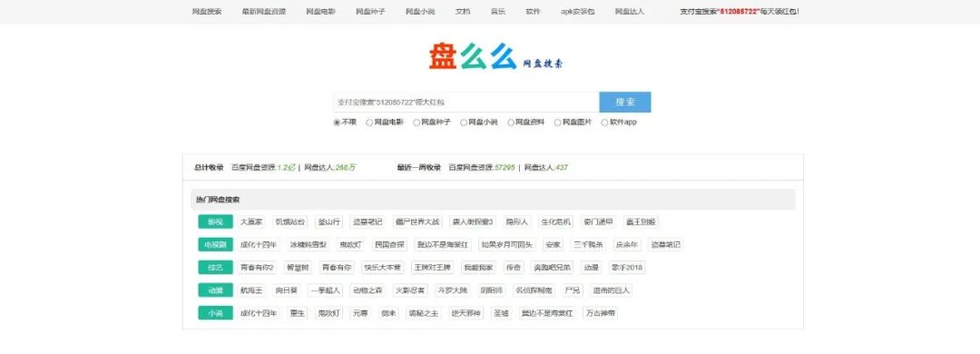
Task: Open the 霸王别姬 tag
Action: point(641,222)
